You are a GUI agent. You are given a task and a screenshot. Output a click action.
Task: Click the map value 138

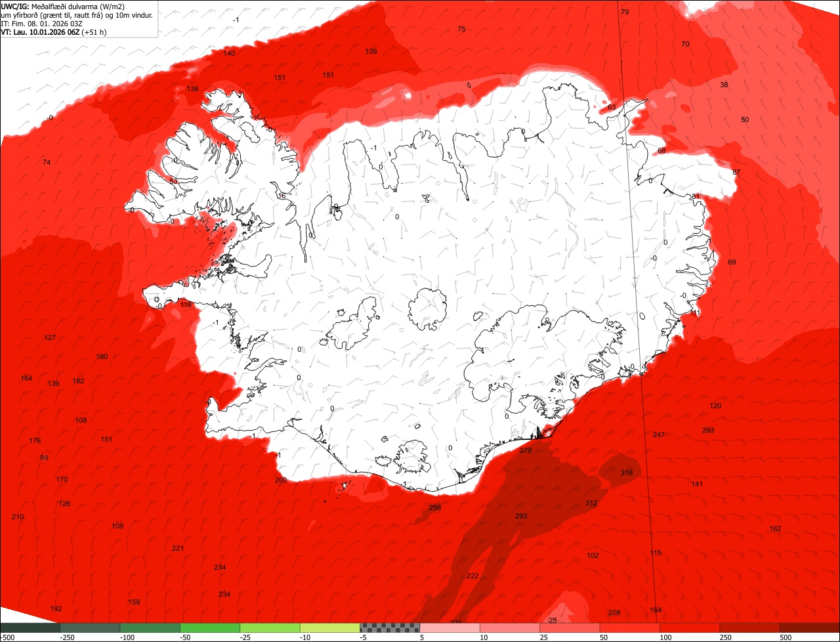pyautogui.click(x=192, y=89)
